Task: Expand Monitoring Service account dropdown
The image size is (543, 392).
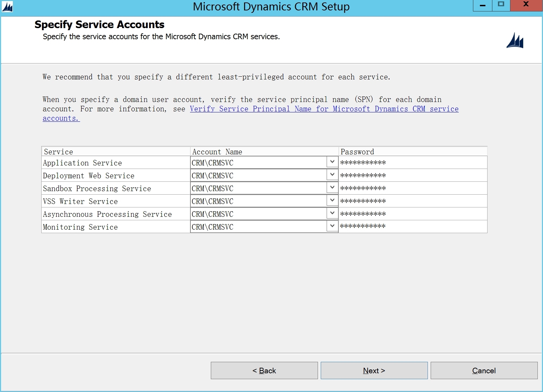Action: click(332, 226)
